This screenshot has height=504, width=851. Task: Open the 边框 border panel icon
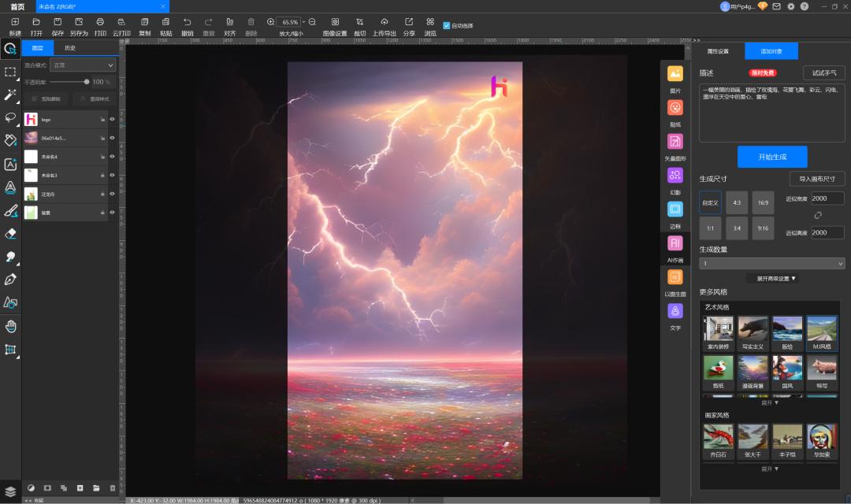coord(675,209)
